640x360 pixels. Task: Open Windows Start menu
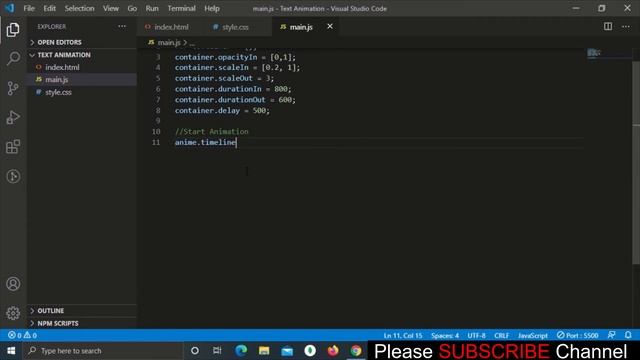[x=11, y=351]
